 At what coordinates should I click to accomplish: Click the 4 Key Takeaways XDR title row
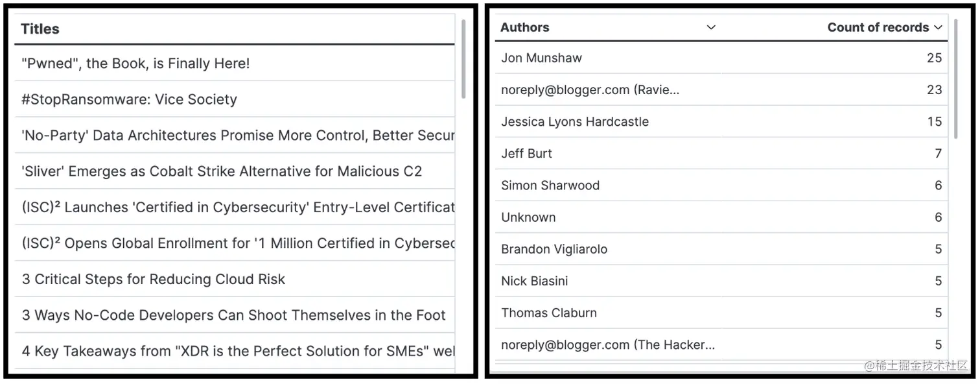(x=235, y=351)
